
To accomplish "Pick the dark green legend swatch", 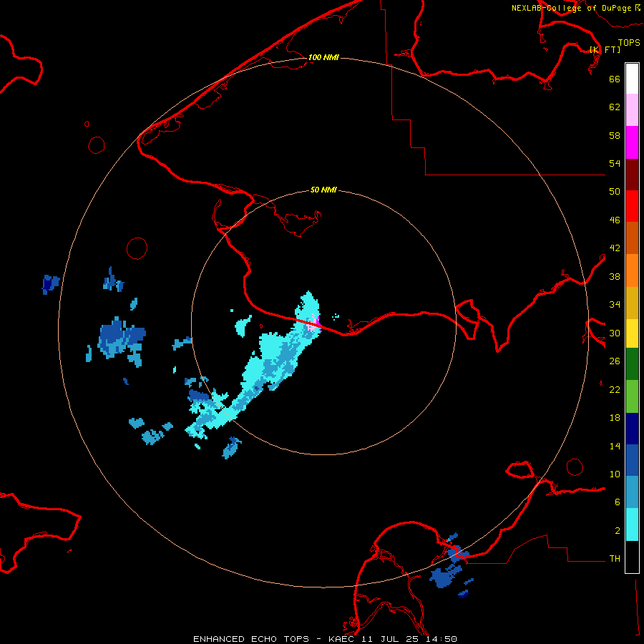I will point(632,364).
